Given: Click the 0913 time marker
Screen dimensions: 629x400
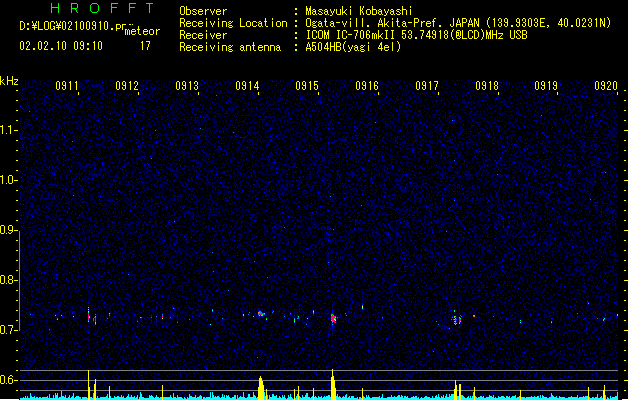Looking at the screenshot, I should coord(187,86).
